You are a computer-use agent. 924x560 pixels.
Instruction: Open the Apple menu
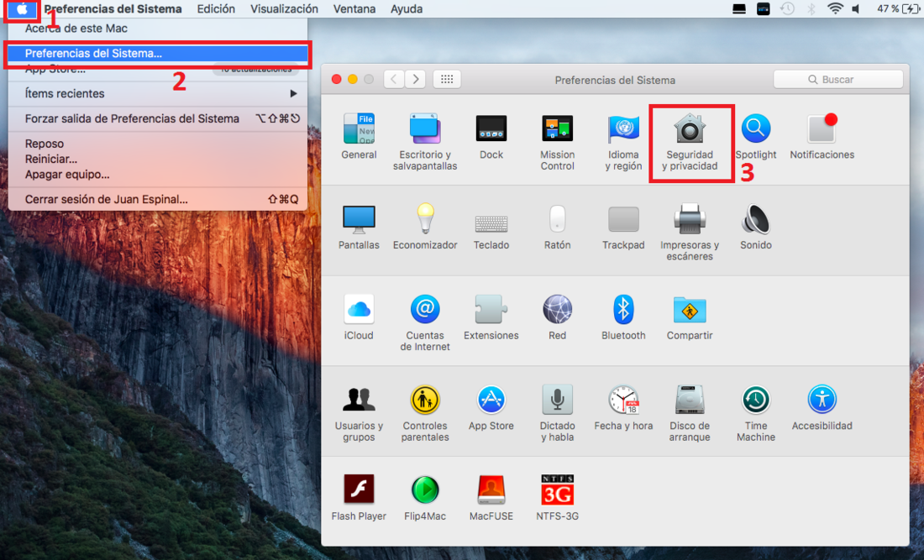pyautogui.click(x=22, y=9)
